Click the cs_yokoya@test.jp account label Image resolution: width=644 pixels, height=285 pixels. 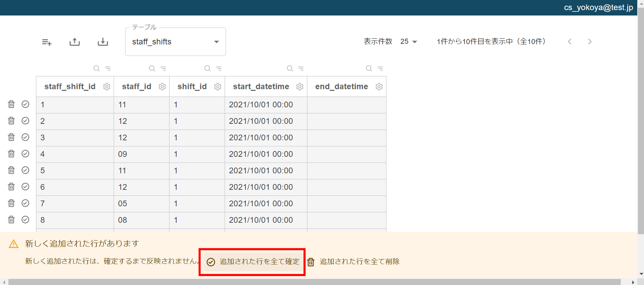[598, 7]
